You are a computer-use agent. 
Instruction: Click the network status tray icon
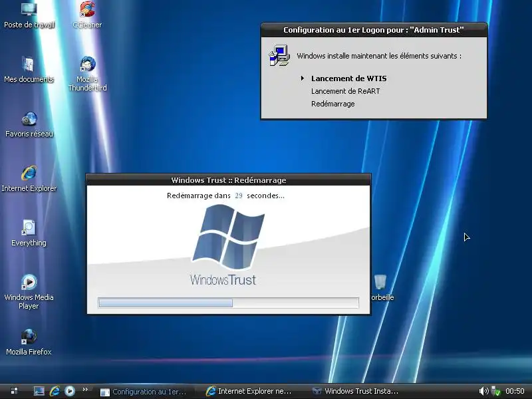click(x=496, y=391)
